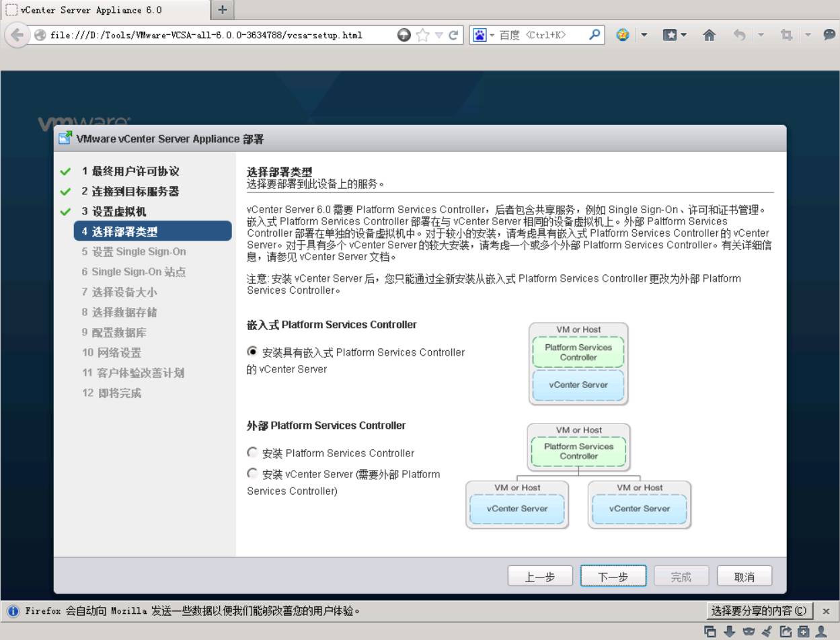
Task: Click the 外部 Platform Services Controller heading
Action: 326,426
